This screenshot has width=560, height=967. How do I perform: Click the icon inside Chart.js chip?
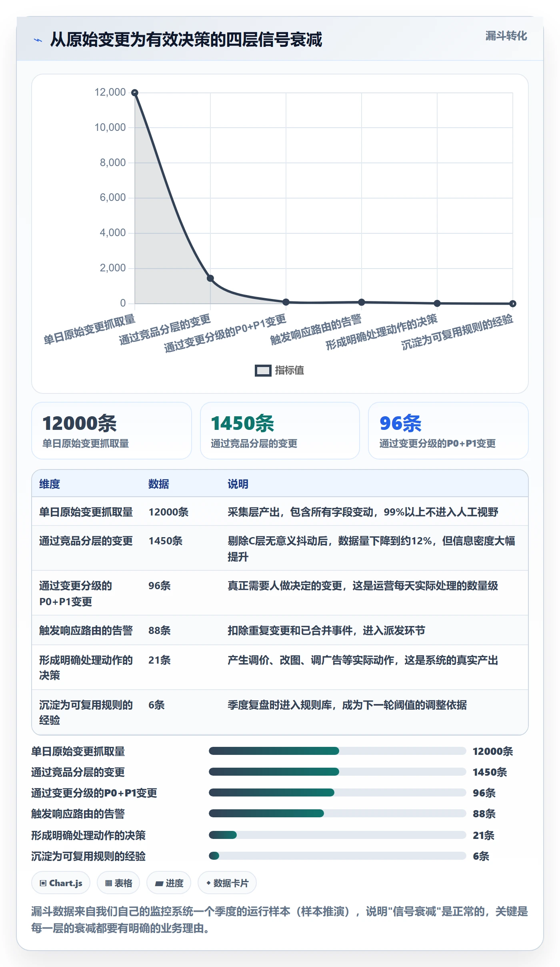pos(43,883)
